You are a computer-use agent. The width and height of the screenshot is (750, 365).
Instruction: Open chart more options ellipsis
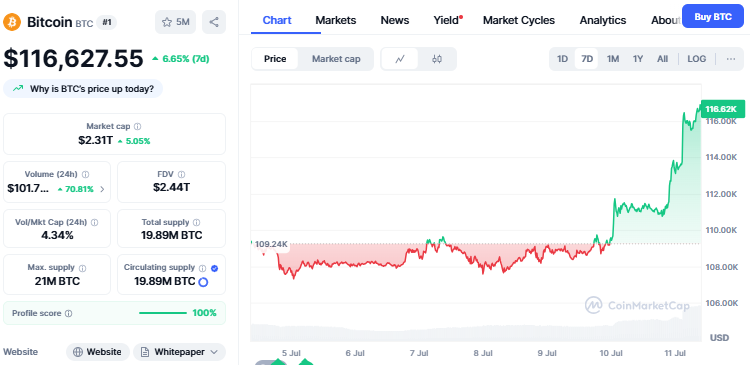(x=730, y=59)
